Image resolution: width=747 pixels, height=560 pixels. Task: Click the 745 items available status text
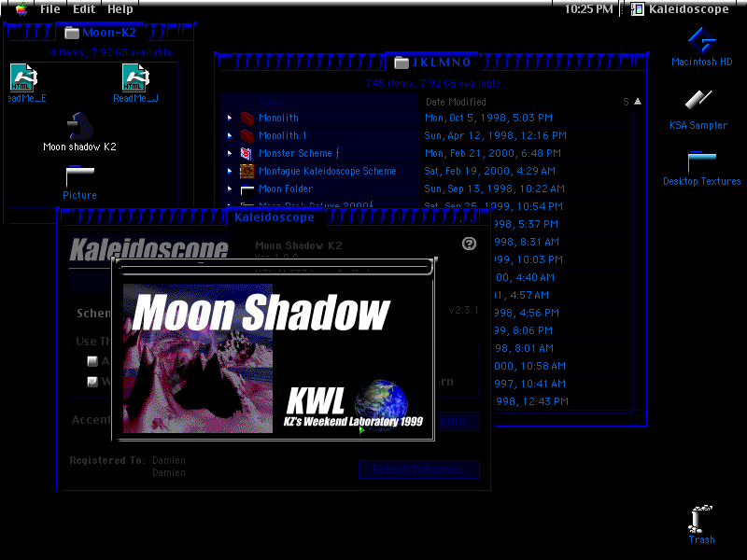click(x=432, y=83)
